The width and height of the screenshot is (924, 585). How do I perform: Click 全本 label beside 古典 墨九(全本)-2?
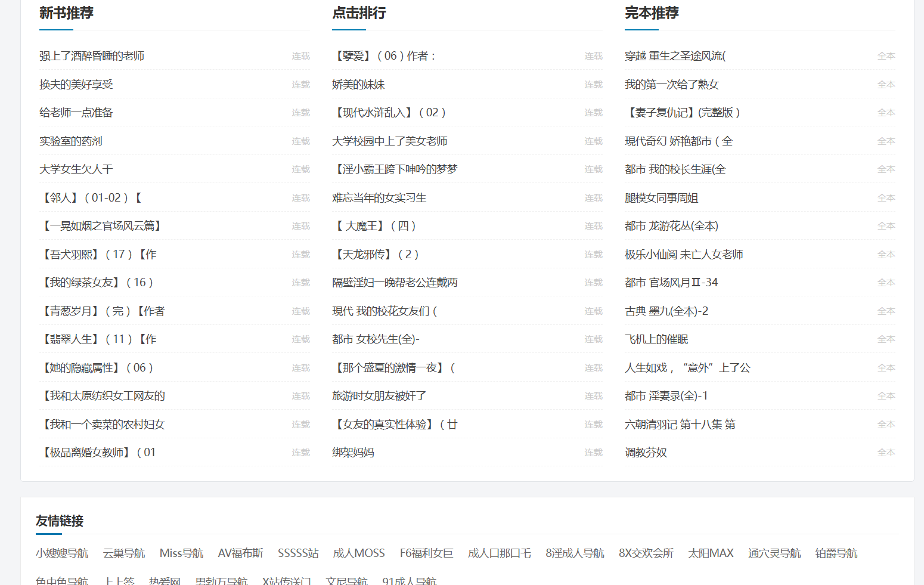point(886,311)
